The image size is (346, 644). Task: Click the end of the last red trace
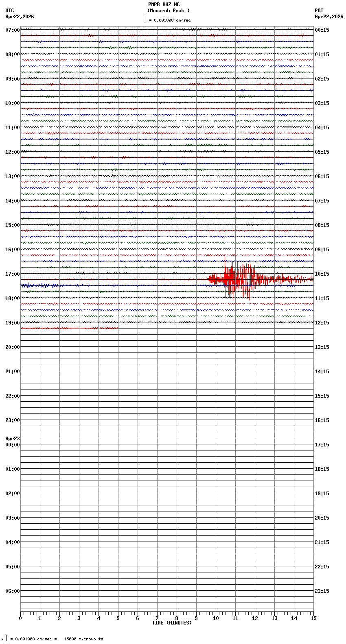(x=117, y=328)
